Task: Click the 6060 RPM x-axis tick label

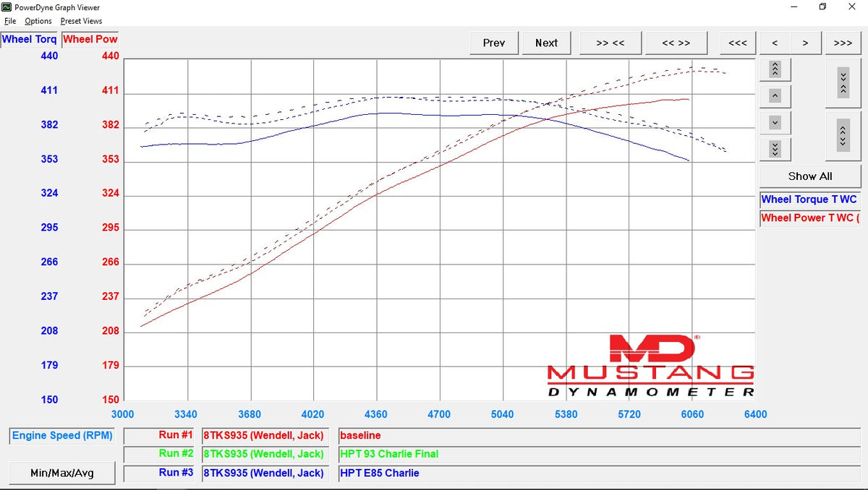Action: pos(692,414)
